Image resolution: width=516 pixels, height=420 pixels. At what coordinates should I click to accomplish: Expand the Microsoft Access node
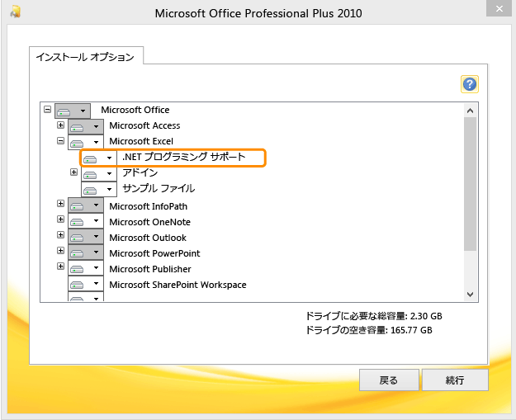coord(60,125)
